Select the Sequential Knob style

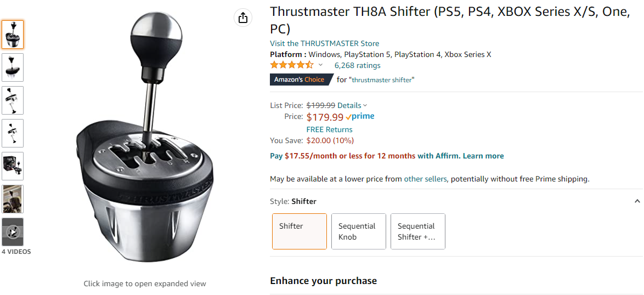[x=359, y=231]
